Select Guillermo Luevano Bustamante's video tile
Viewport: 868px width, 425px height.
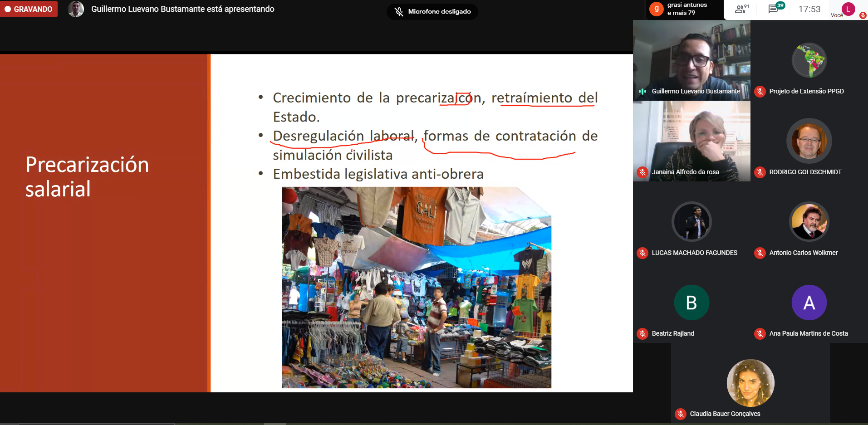pyautogui.click(x=691, y=59)
